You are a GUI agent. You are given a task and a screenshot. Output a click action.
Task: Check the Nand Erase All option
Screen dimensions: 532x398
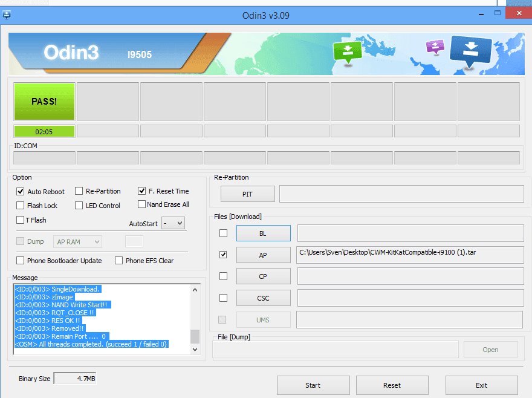point(142,204)
